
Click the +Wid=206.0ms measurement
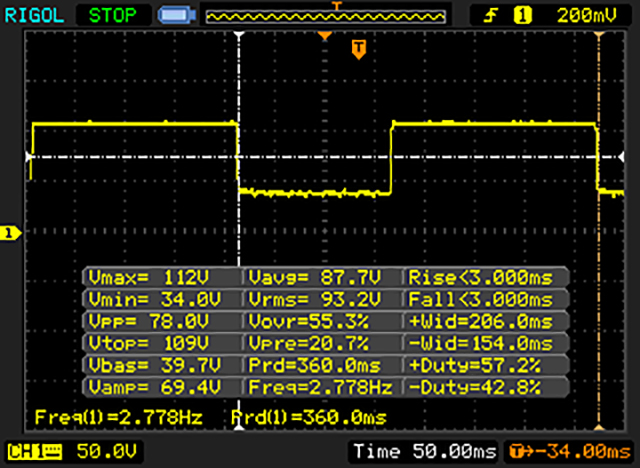click(x=481, y=322)
